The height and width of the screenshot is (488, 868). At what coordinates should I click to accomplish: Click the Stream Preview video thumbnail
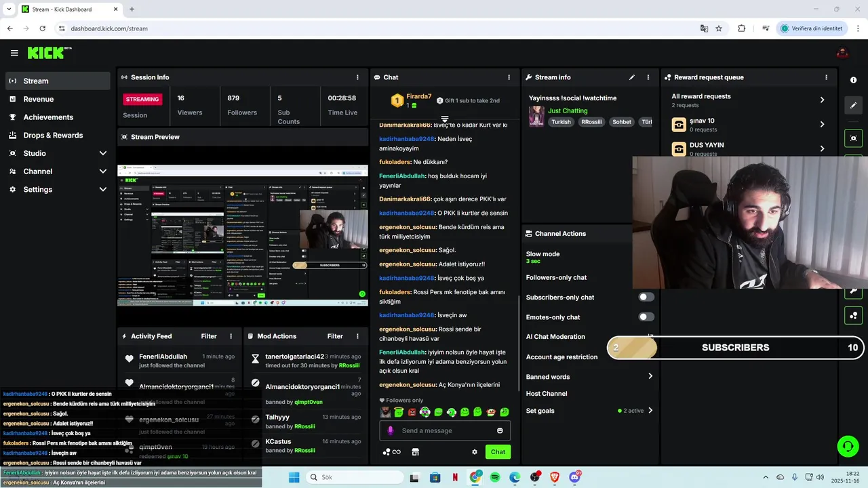coord(243,235)
